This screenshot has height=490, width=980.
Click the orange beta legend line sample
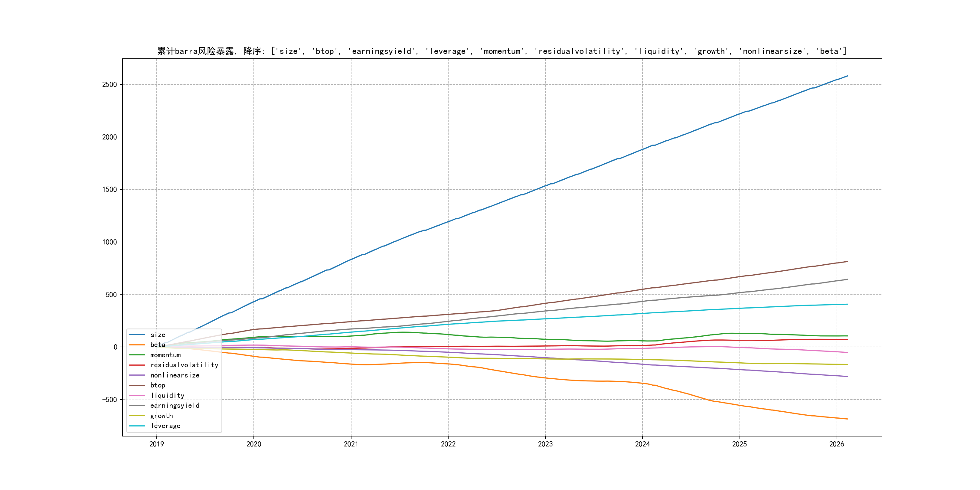[137, 345]
